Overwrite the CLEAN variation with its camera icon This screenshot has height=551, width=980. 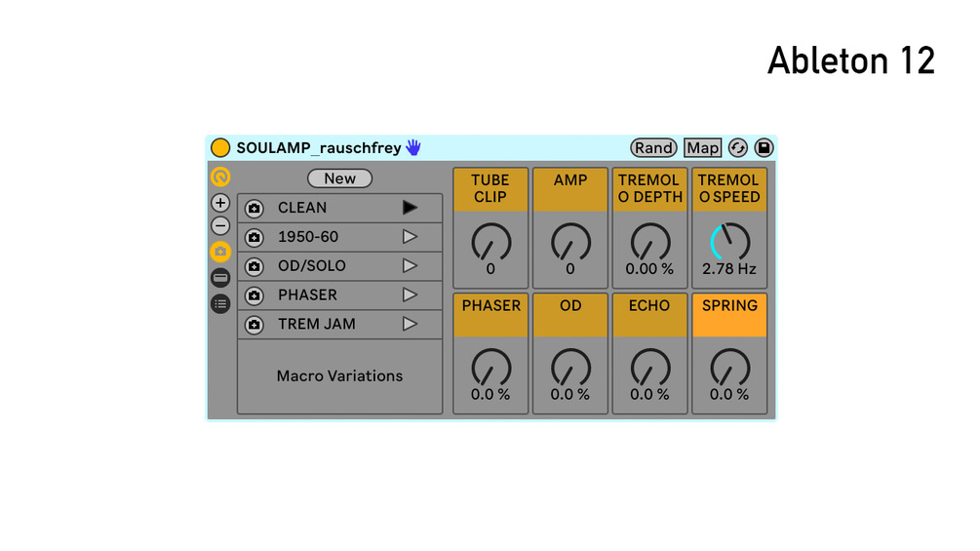pos(254,208)
